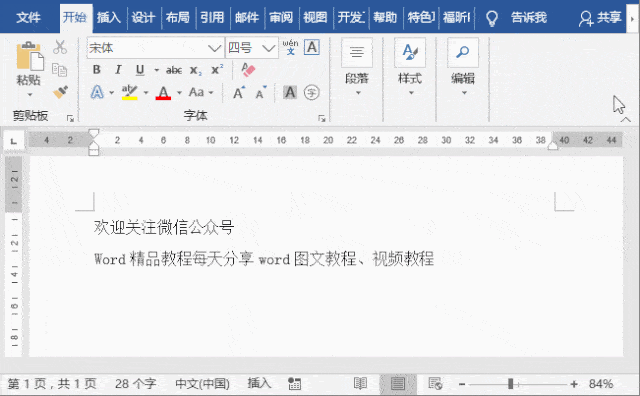Open text effects dropdown arrow
The height and width of the screenshot is (396, 640).
(x=111, y=93)
